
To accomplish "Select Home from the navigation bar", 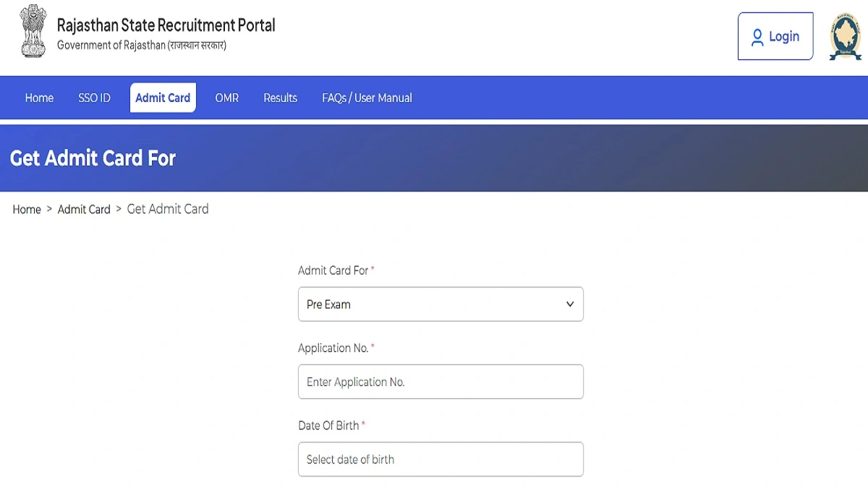I will (39, 98).
